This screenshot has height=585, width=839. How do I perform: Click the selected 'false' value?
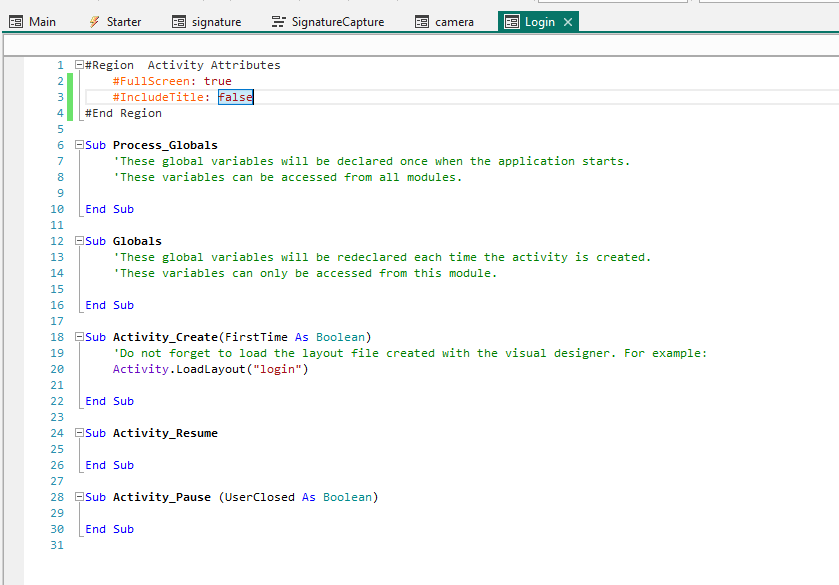point(235,97)
